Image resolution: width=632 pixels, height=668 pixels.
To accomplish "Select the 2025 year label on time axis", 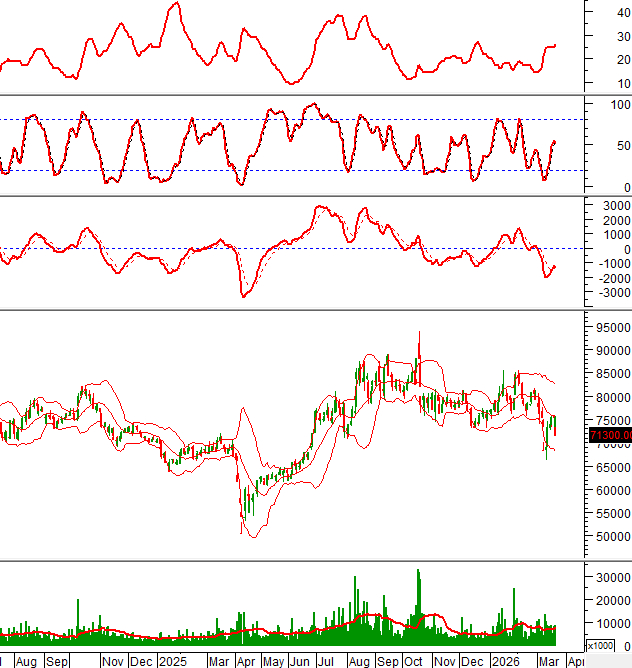I will (172, 661).
